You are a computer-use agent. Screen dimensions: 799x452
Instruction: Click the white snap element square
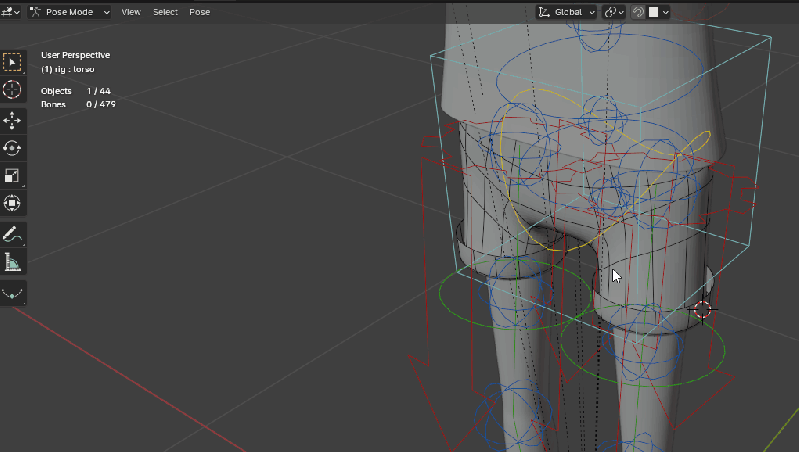(653, 12)
